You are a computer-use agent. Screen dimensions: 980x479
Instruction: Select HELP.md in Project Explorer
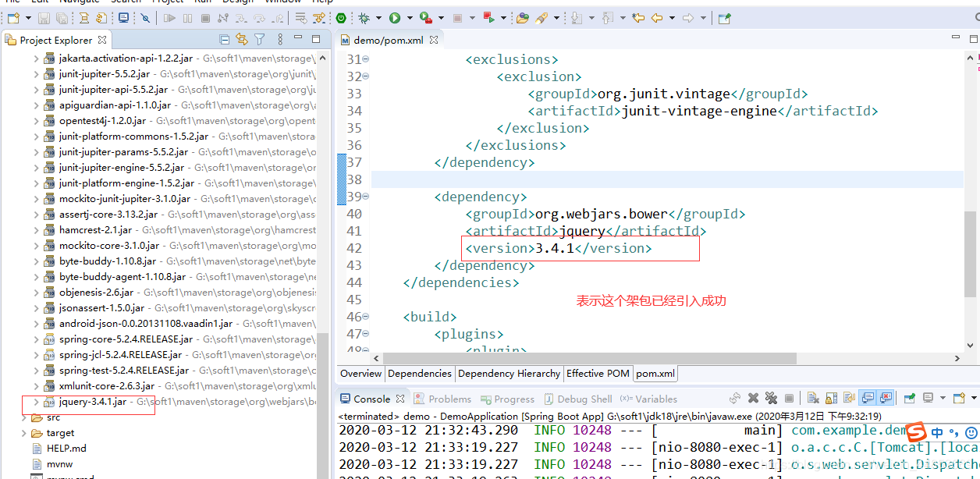point(66,449)
